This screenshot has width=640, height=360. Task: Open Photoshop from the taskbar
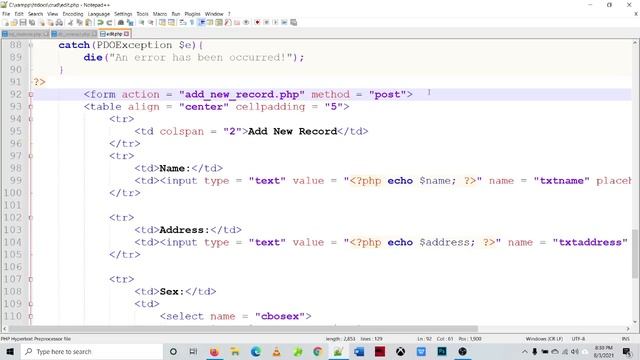[x=442, y=351]
